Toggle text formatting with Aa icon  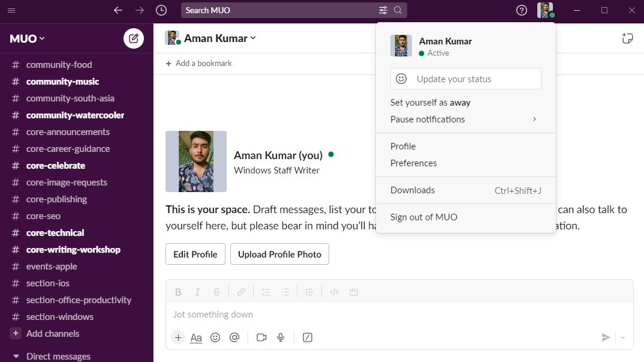[196, 337]
